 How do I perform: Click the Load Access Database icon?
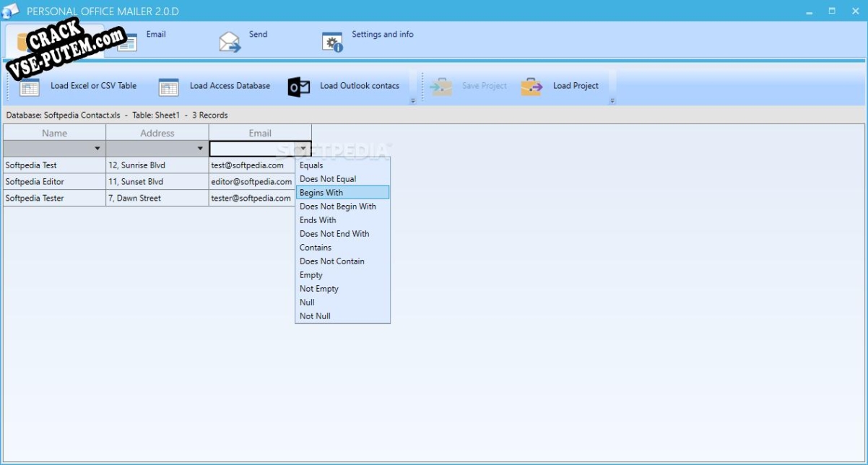(x=168, y=87)
